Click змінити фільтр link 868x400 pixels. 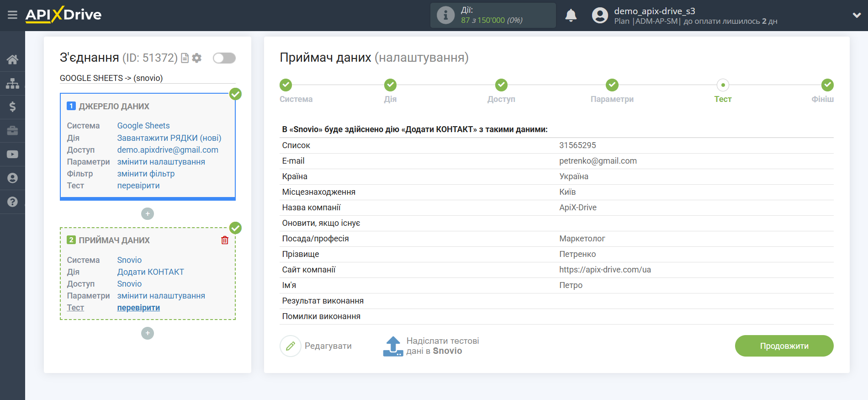[146, 174]
